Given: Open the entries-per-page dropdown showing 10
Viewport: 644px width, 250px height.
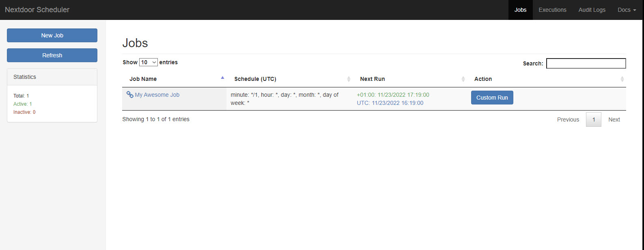Looking at the screenshot, I should 148,62.
